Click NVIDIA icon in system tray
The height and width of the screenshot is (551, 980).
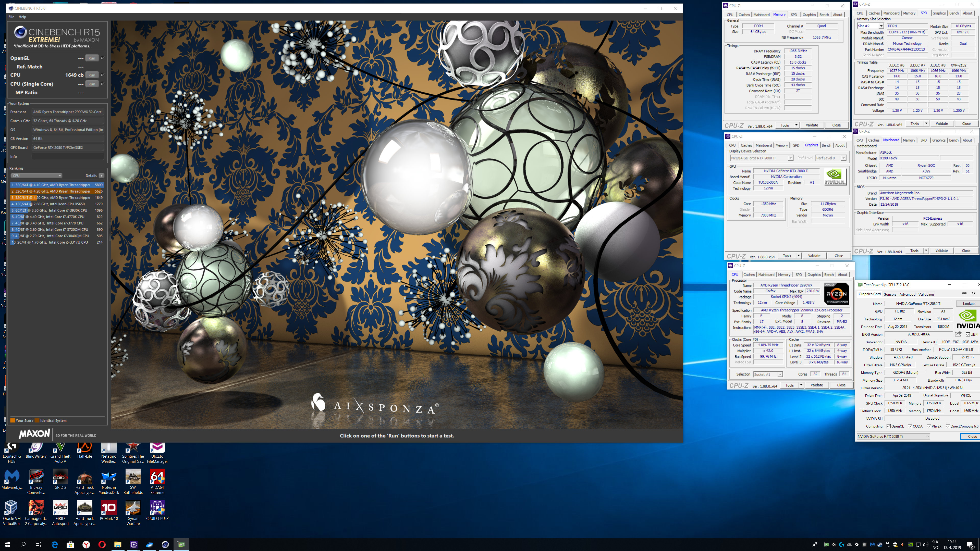(910, 545)
